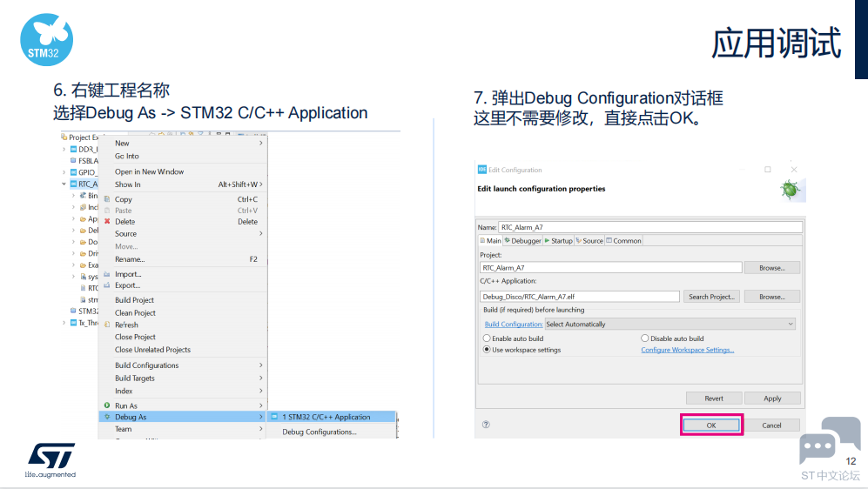Screen dimensions: 868x489
Task: Click the Revert button
Action: tap(714, 399)
